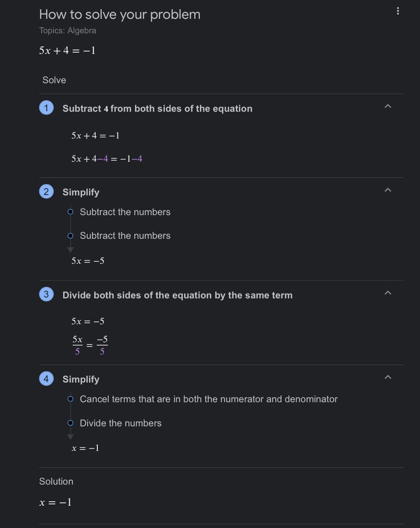The image size is (420, 528).
Task: Collapse step 4 Simplify with chevron
Action: [x=388, y=377]
